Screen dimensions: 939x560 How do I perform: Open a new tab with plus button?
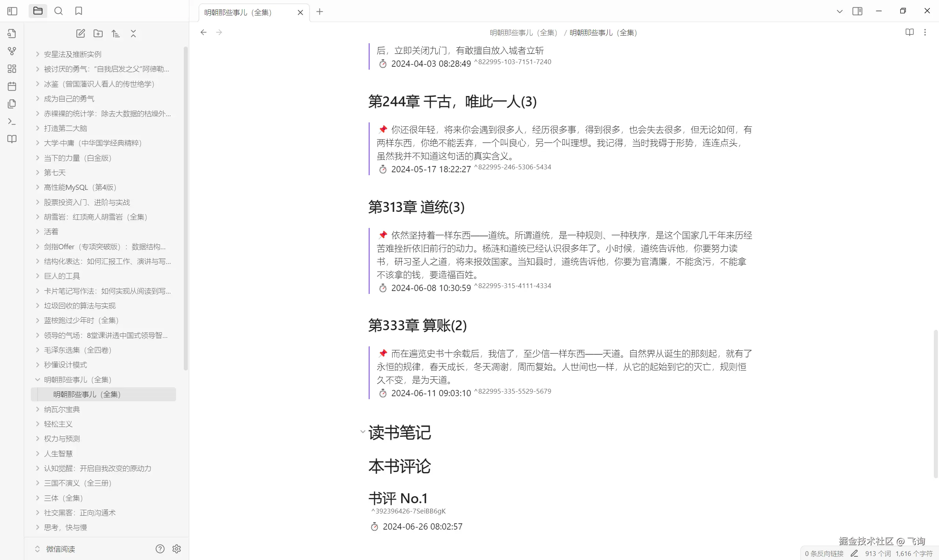(x=320, y=12)
